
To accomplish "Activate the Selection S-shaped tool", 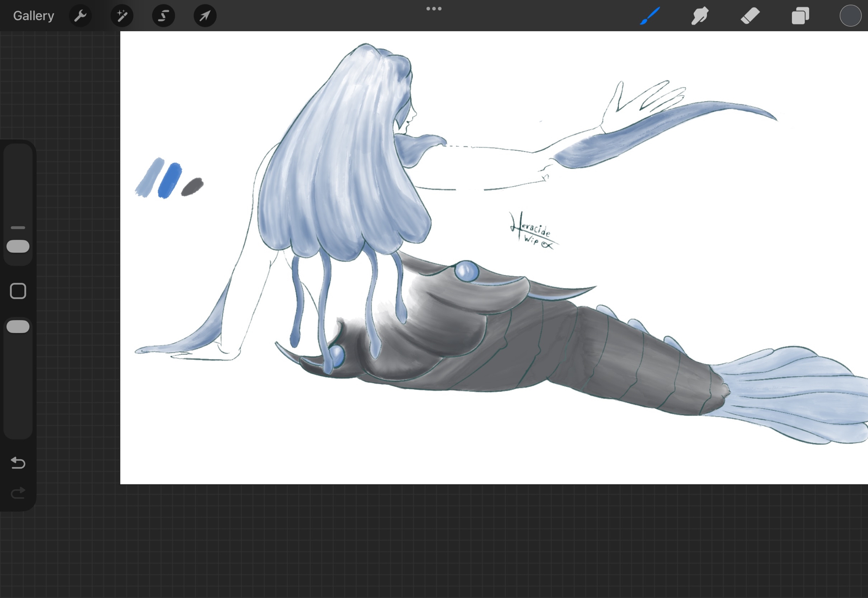I will point(163,16).
